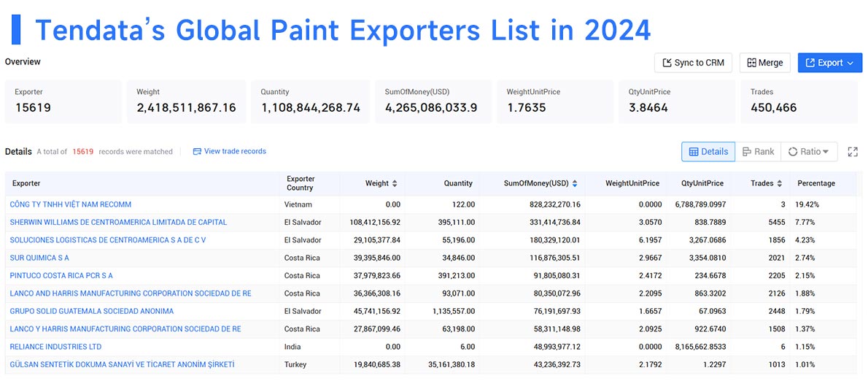Image resolution: width=868 pixels, height=384 pixels.
Task: Open LANCO Y HARRIS MANUFACTURING exporter link
Action: click(125, 329)
